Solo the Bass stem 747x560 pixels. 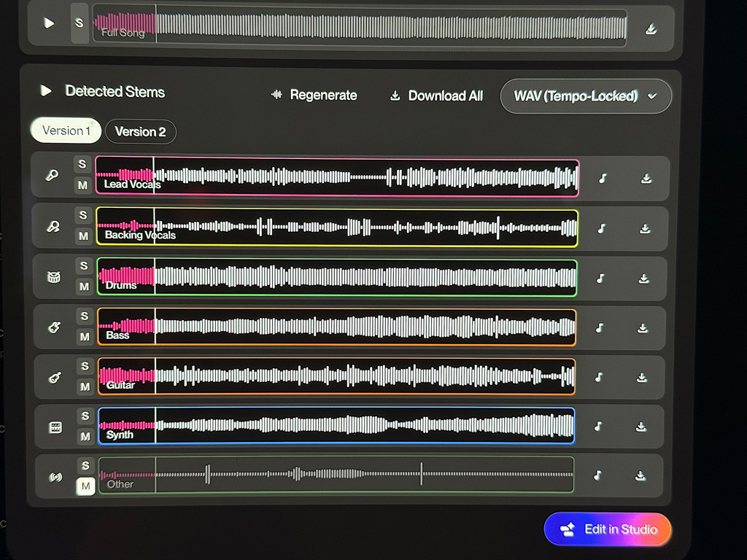click(x=85, y=316)
